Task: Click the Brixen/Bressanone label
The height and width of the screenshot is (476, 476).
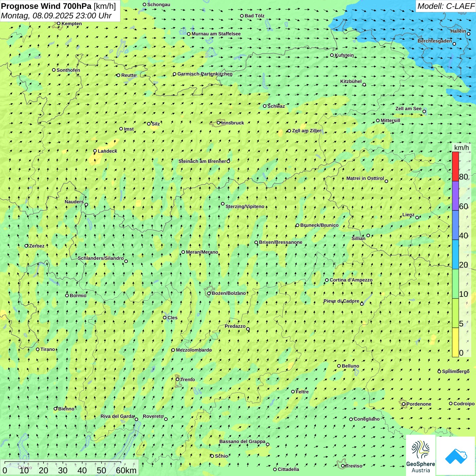Action: [280, 242]
